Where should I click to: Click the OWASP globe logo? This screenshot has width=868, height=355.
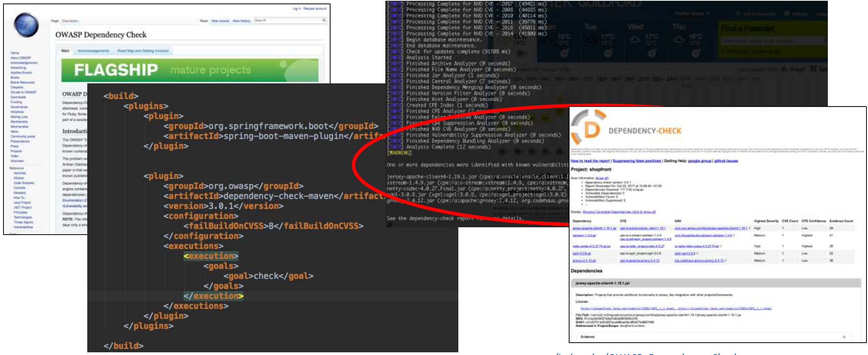[x=26, y=25]
